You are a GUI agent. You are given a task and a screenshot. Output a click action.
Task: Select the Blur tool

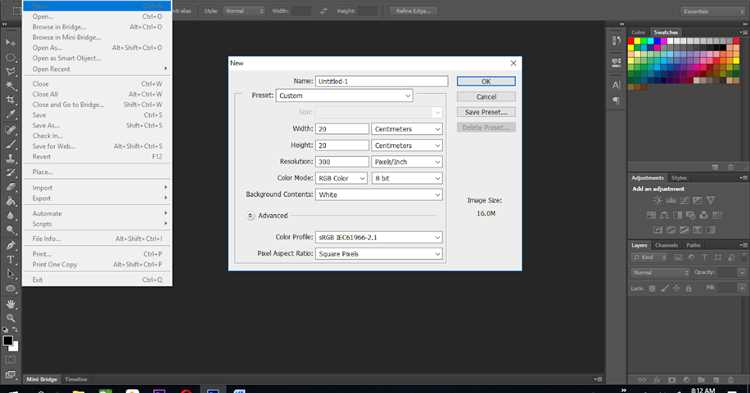10,216
